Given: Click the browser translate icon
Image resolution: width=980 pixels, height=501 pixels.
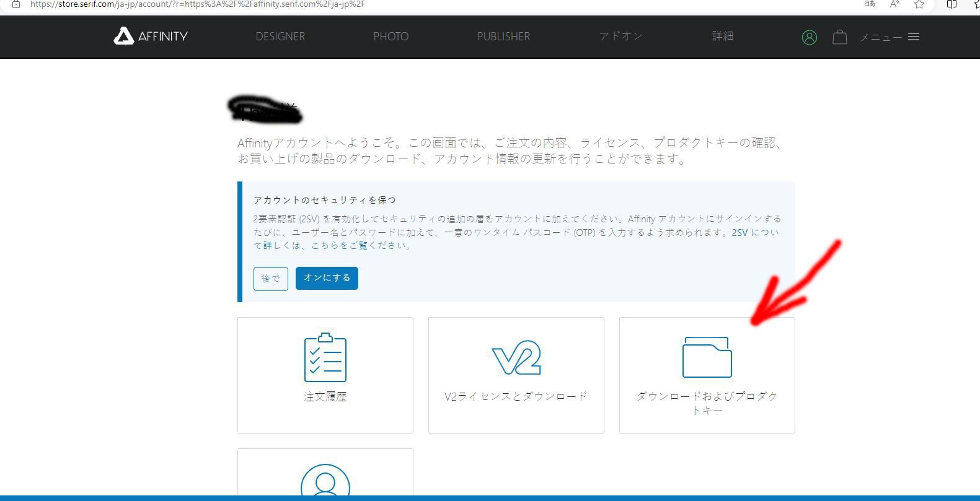Looking at the screenshot, I should click(870, 4).
